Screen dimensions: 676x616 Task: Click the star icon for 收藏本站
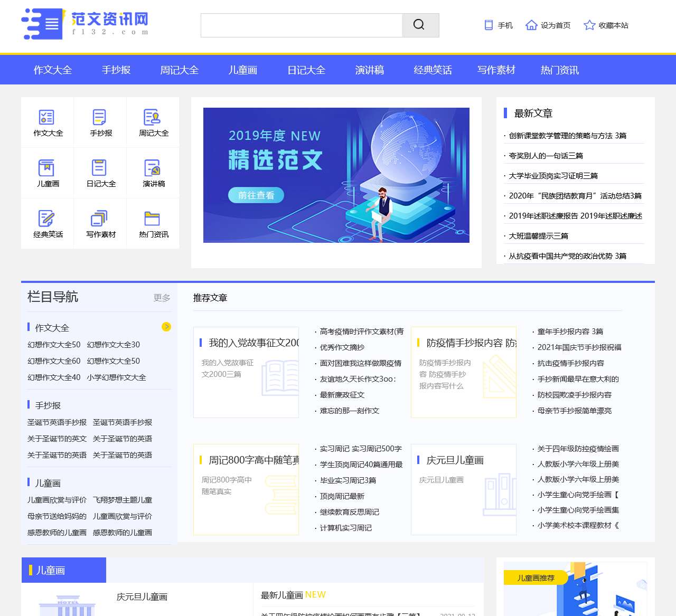(x=589, y=25)
